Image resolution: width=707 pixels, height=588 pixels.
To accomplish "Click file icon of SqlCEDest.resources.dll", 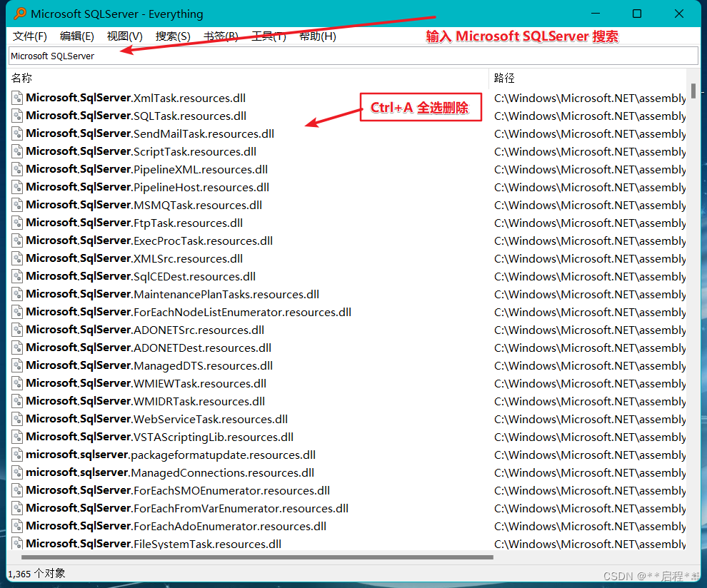I will [x=17, y=276].
